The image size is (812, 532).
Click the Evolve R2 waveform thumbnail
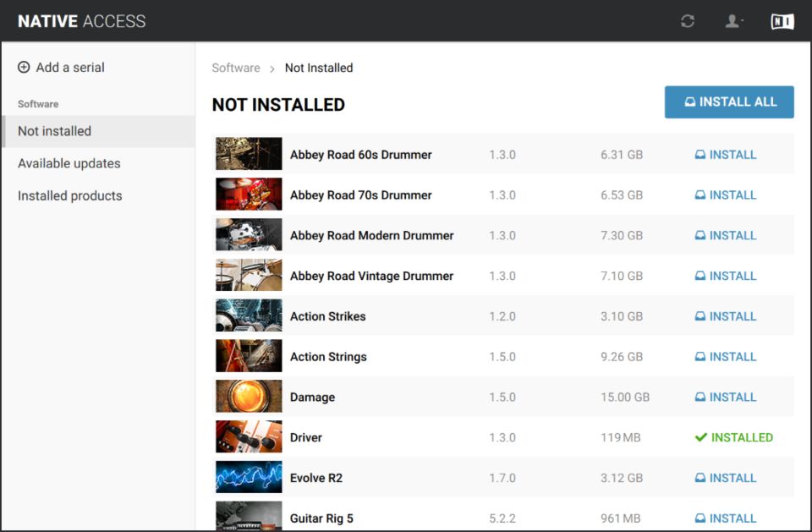pyautogui.click(x=249, y=478)
